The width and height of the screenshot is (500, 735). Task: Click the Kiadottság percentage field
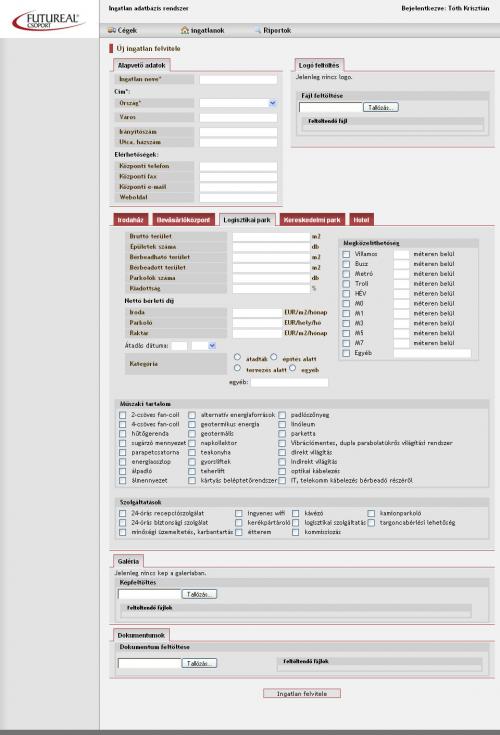coord(271,289)
